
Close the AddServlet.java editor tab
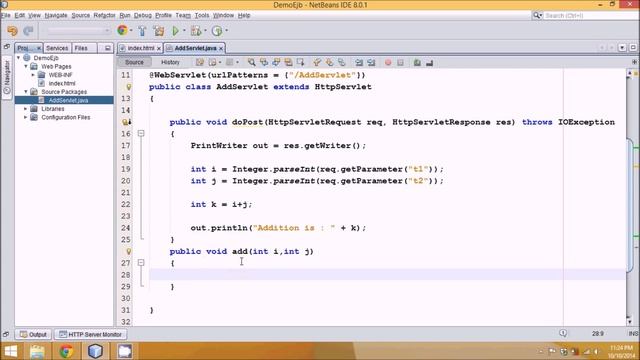(x=221, y=49)
